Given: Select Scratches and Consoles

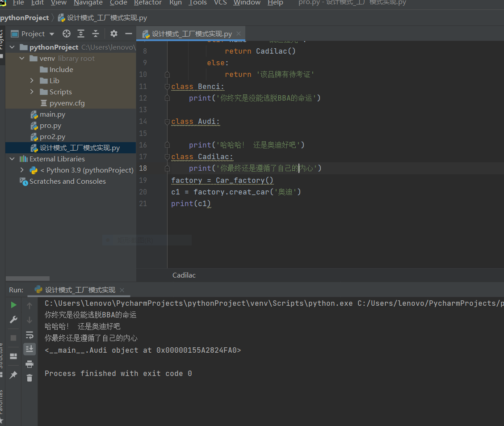Looking at the screenshot, I should coord(63,181).
